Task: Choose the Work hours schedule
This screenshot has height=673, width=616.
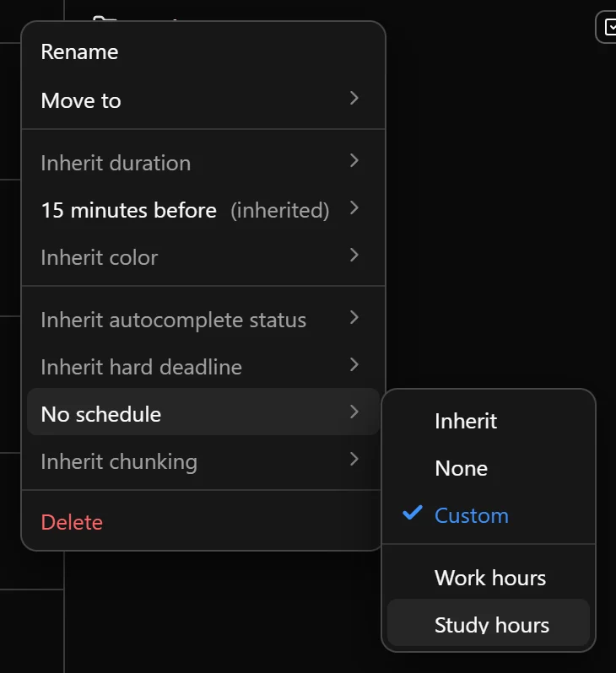Action: [x=489, y=578]
